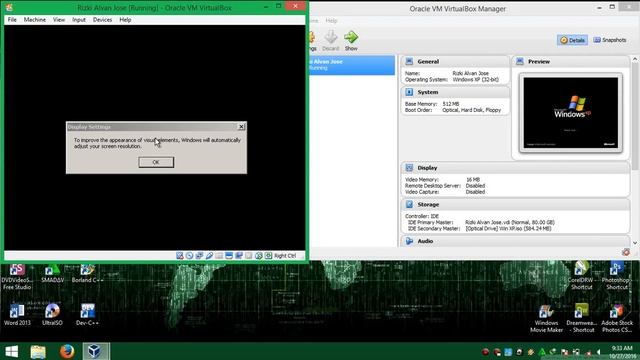Click the 'Controller: IDE' storage line
The width and height of the screenshot is (640, 360).
pos(422,216)
